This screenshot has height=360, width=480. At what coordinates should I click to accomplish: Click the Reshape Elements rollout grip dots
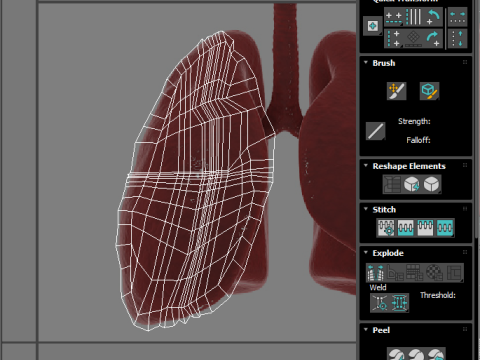(x=465, y=165)
